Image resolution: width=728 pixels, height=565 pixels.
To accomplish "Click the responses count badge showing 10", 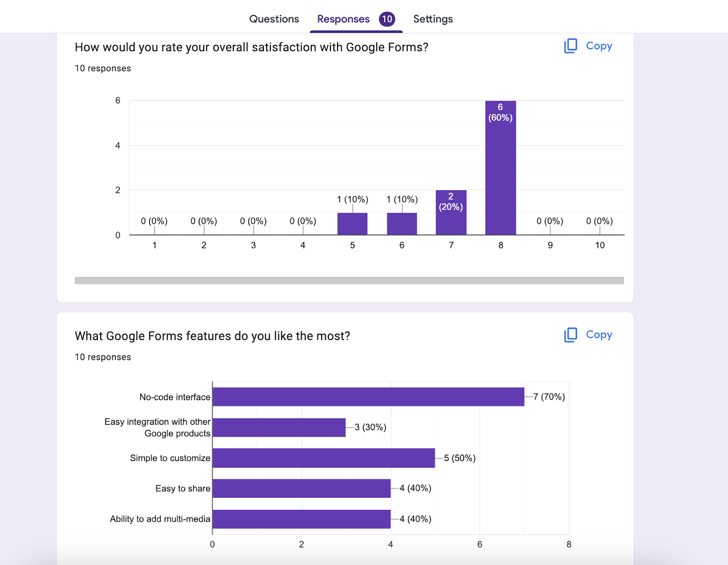I will (x=387, y=19).
